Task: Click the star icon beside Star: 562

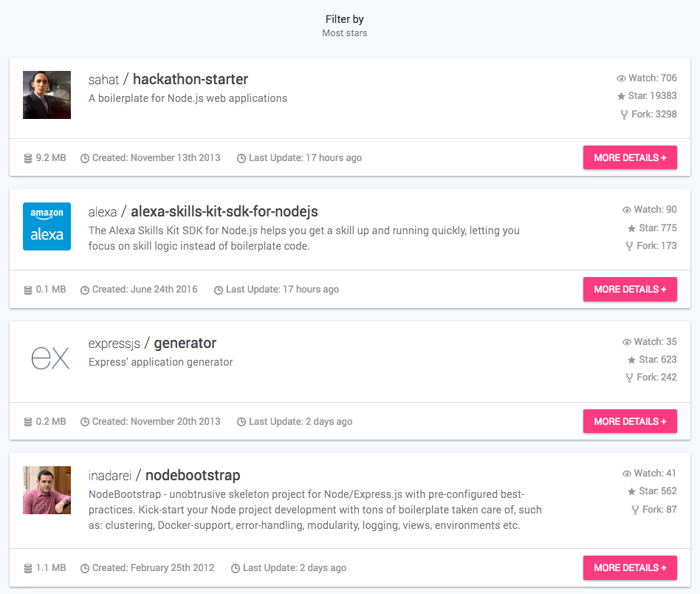Action: click(x=631, y=492)
